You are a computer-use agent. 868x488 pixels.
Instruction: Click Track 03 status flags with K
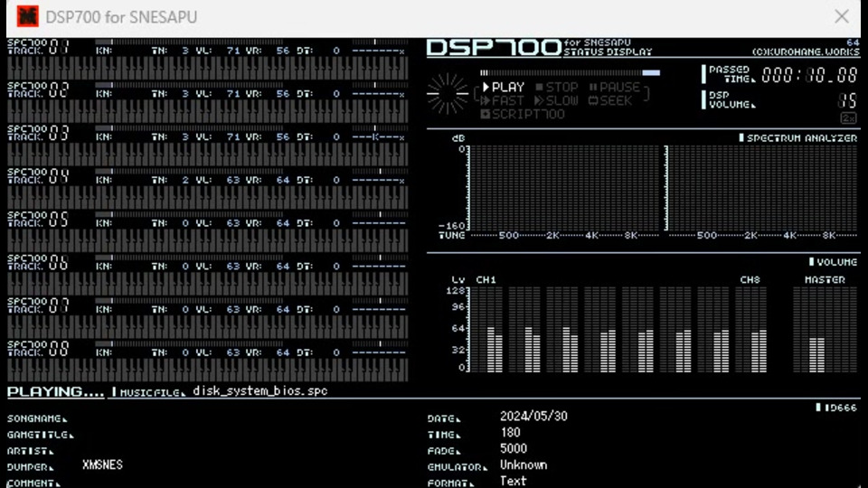coord(379,137)
